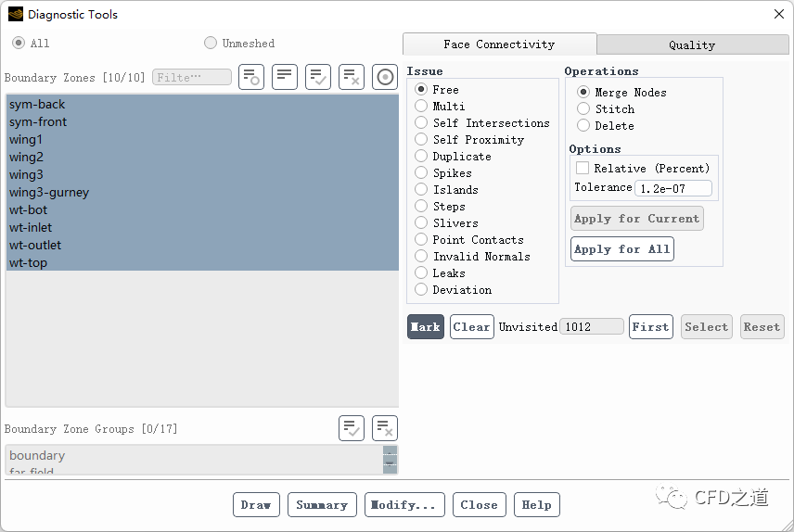The width and height of the screenshot is (794, 532).
Task: Open the Modify... options button
Action: click(403, 505)
